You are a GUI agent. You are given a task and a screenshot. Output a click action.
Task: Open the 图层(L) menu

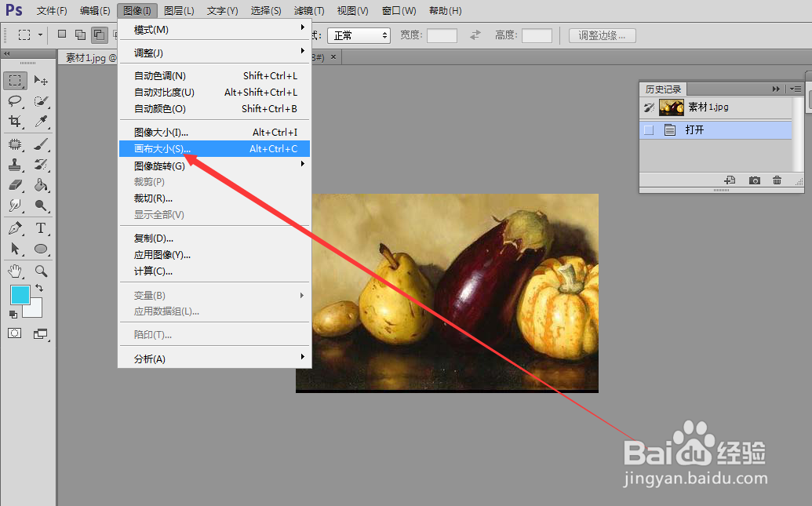point(179,10)
